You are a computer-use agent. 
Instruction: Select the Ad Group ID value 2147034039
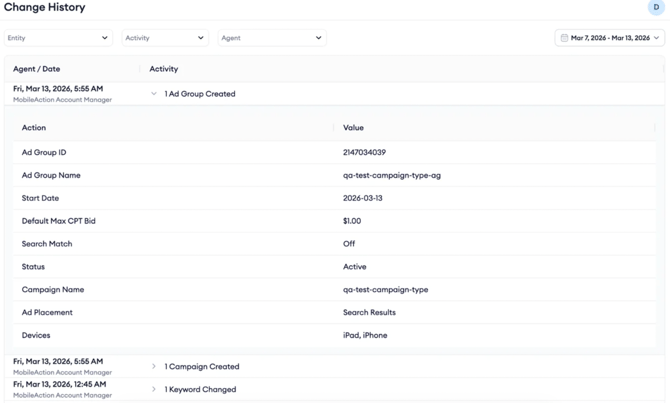tap(364, 153)
